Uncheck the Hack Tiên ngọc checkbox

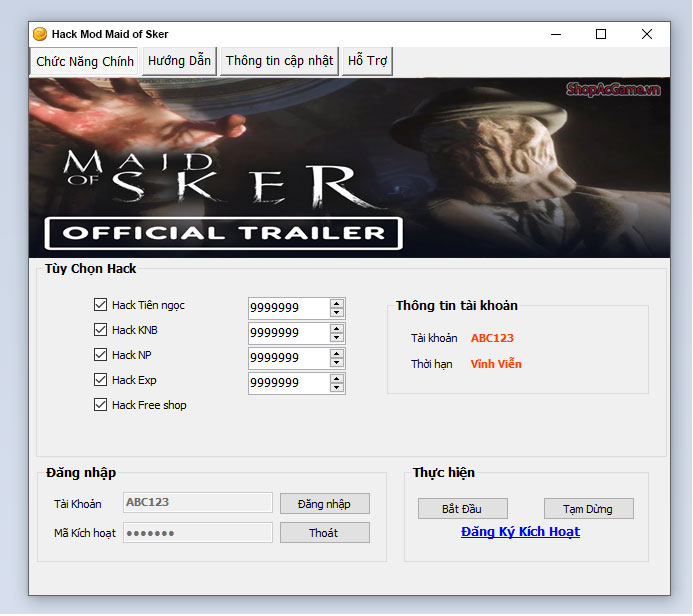click(100, 304)
